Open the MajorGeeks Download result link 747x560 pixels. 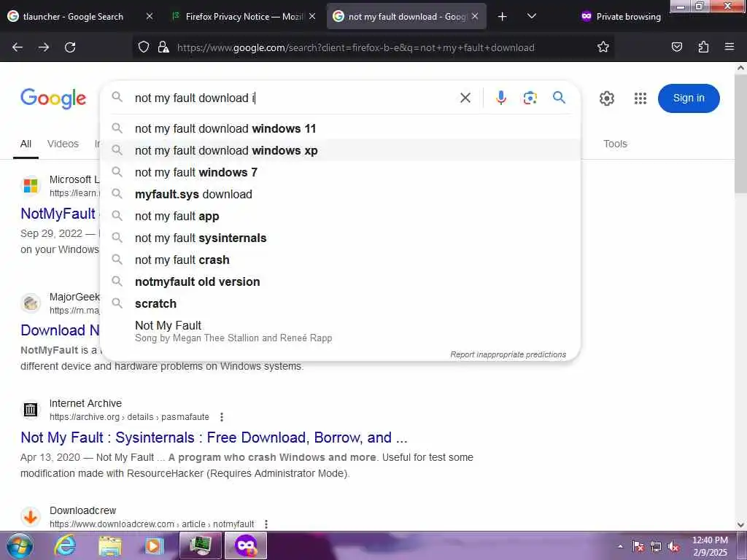[60, 330]
